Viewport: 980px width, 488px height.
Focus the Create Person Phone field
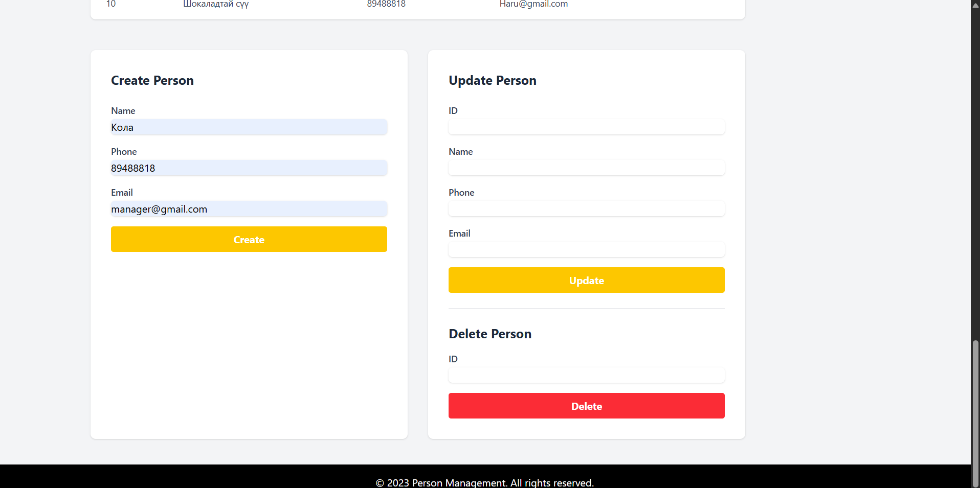click(x=249, y=168)
